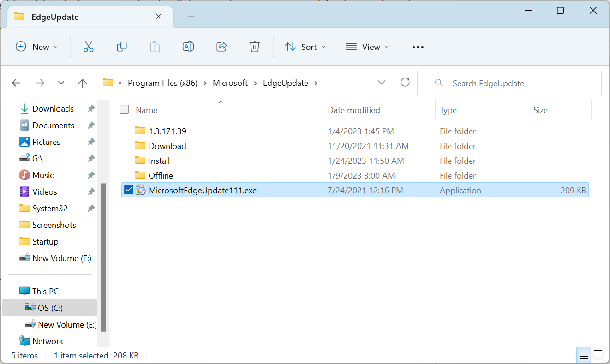The width and height of the screenshot is (610, 364).
Task: Click the Cut scissors icon
Action: (89, 47)
